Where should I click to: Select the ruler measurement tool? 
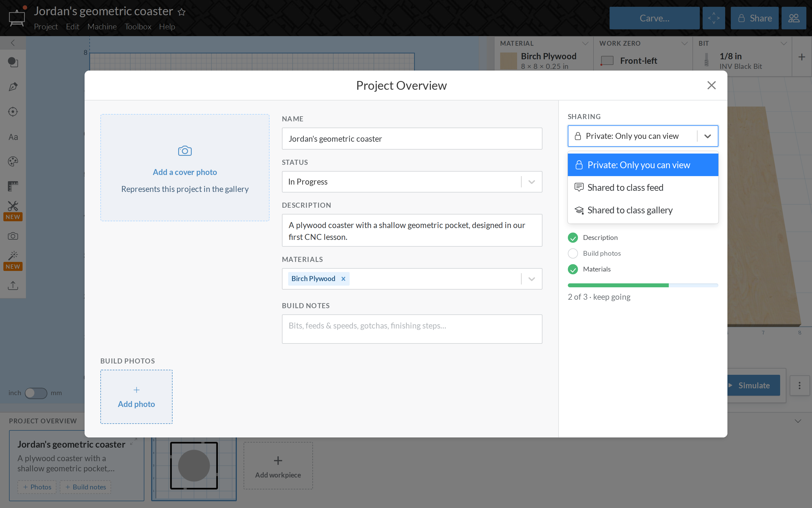coord(13,186)
